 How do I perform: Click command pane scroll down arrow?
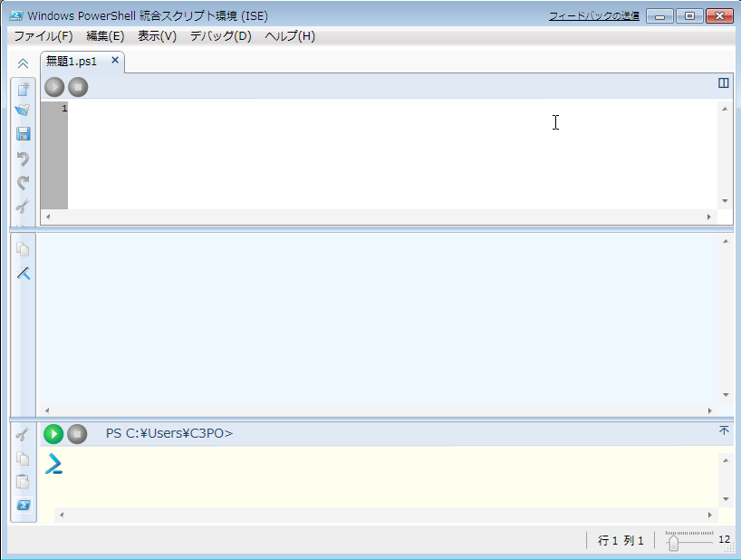click(726, 499)
